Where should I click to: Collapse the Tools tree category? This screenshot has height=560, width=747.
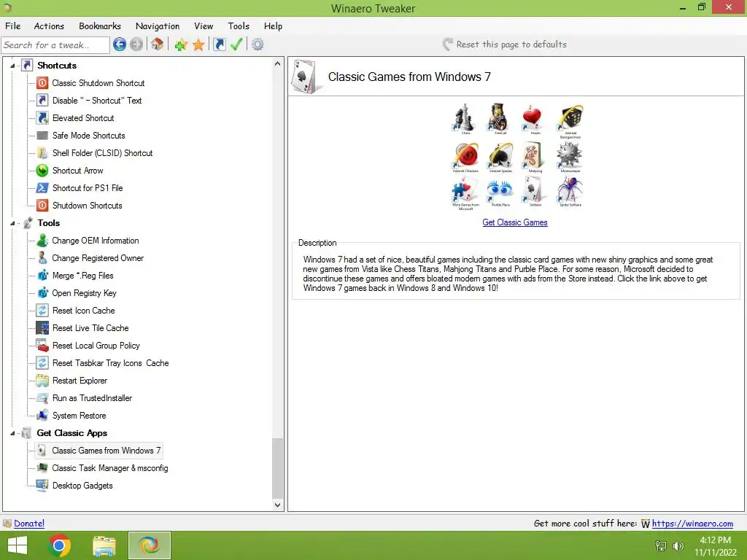click(x=12, y=223)
